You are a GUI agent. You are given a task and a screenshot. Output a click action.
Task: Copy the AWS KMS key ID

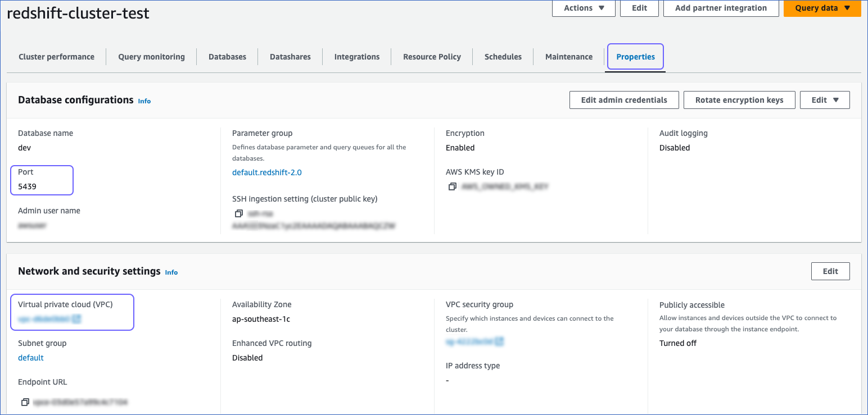tap(453, 186)
